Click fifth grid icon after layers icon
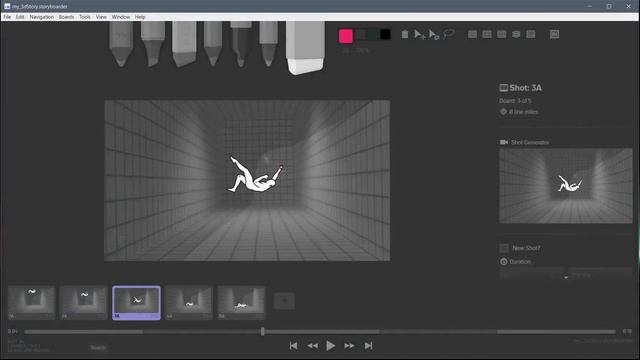This screenshot has height=360, width=640. pos(531,34)
